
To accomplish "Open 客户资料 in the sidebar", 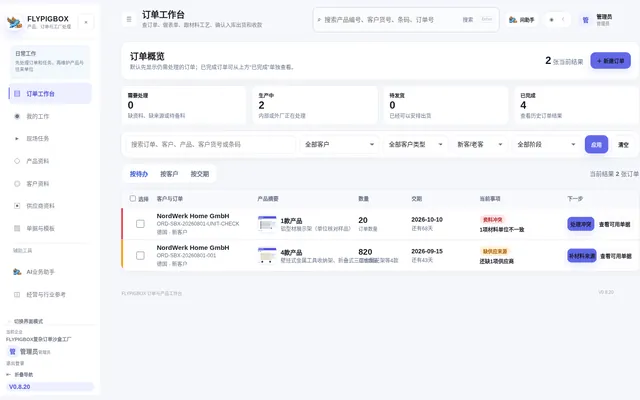I will [50, 184].
